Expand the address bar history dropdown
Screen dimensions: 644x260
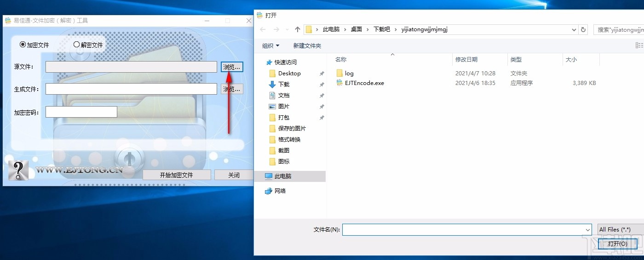(x=574, y=29)
